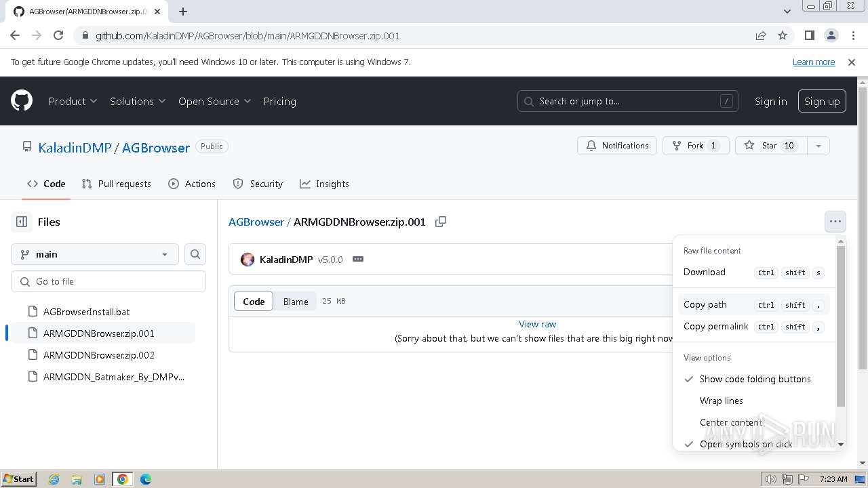Open Internet Explorer from taskbar
Screen dimensions: 868x488
pyautogui.click(x=54, y=479)
